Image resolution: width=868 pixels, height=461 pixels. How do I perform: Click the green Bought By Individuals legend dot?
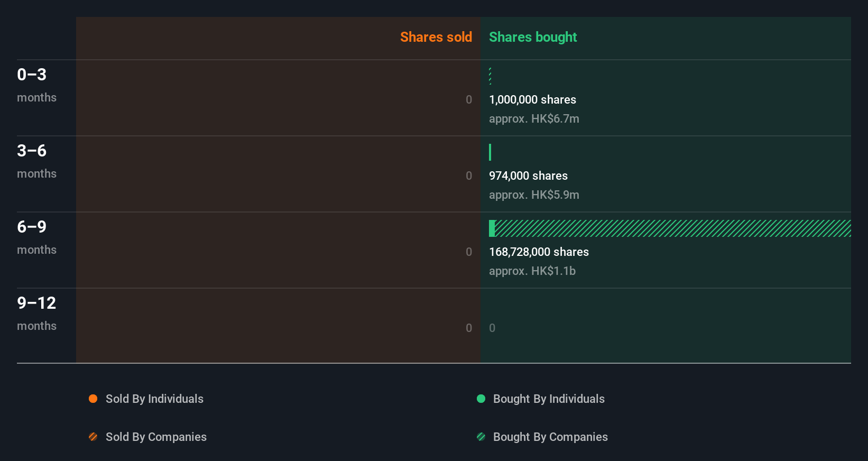(x=481, y=399)
